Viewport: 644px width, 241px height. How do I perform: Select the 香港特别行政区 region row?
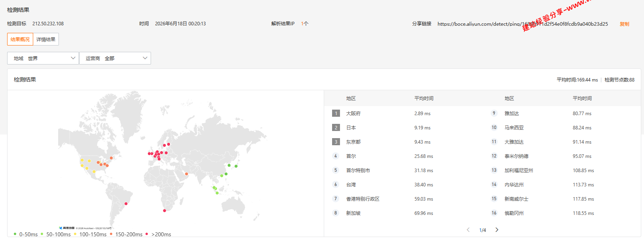(x=403, y=199)
